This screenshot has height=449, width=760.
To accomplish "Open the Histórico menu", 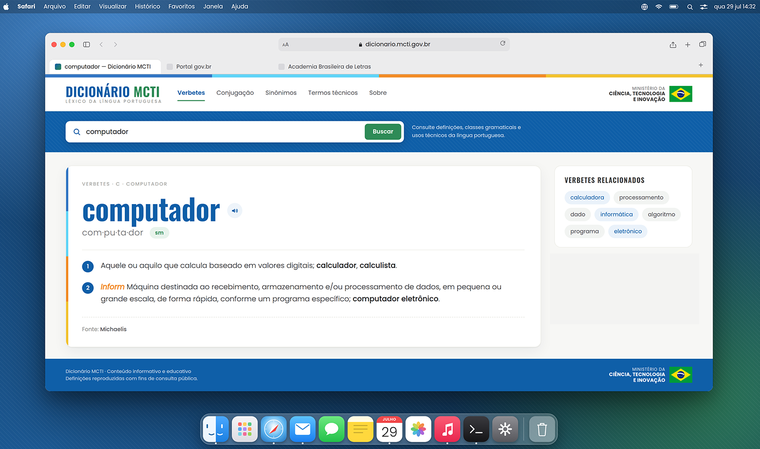I will coord(147,7).
